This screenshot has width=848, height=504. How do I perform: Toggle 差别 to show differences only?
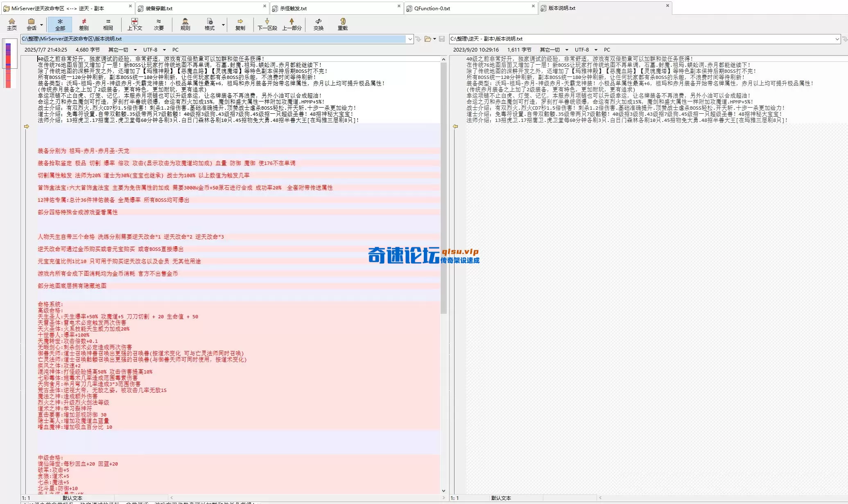point(84,24)
